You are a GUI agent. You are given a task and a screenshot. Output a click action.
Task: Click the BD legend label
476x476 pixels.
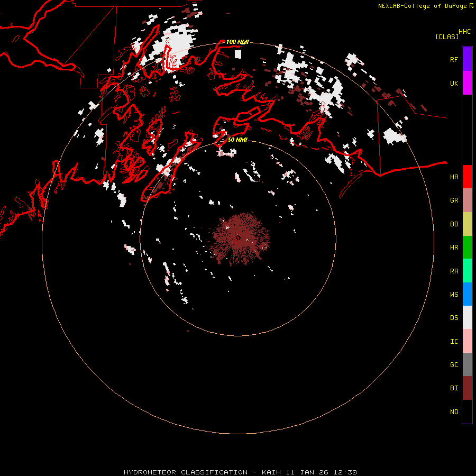454,224
